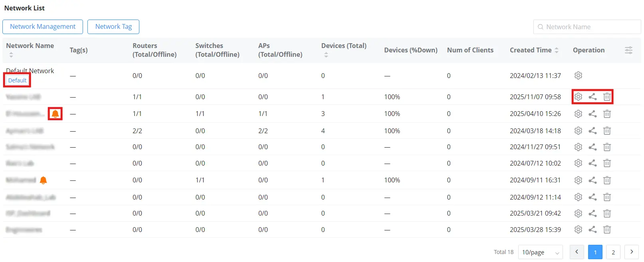The width and height of the screenshot is (644, 262).
Task: Delete the network created 2025/04/10 15:26
Action: click(x=607, y=114)
